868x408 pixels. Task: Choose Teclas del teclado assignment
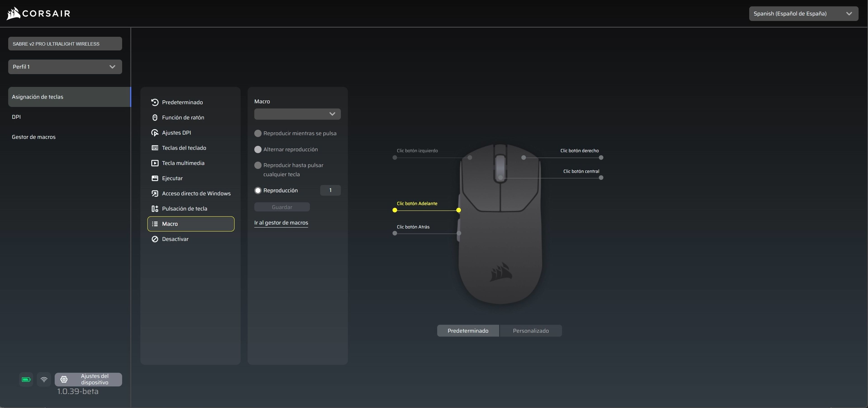point(184,148)
